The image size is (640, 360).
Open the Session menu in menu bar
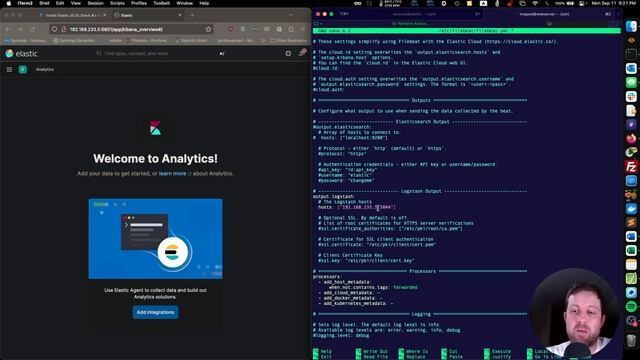pyautogui.click(x=96, y=3)
